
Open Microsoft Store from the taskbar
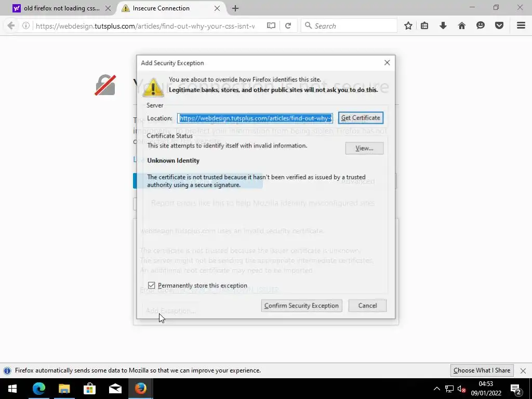pyautogui.click(x=89, y=389)
